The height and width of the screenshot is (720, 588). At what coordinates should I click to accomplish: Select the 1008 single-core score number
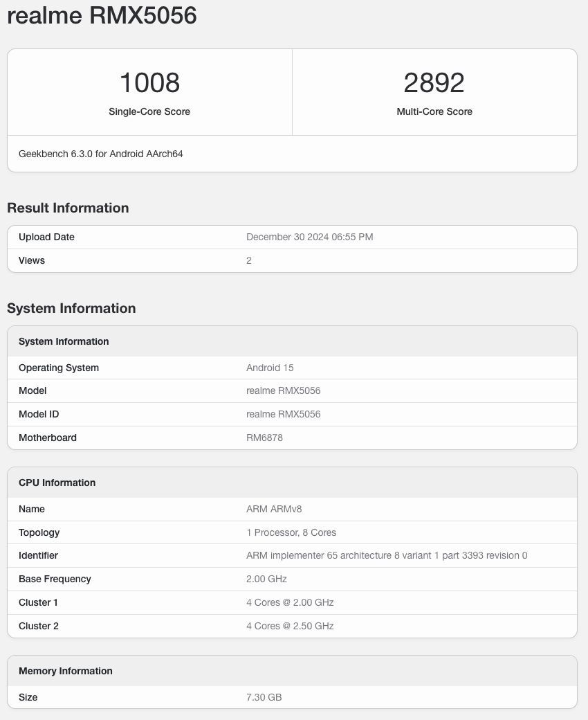point(149,83)
